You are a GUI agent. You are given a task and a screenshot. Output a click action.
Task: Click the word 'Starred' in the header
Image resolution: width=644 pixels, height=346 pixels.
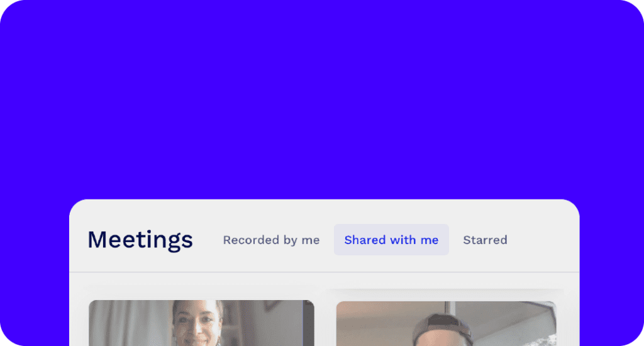(485, 240)
